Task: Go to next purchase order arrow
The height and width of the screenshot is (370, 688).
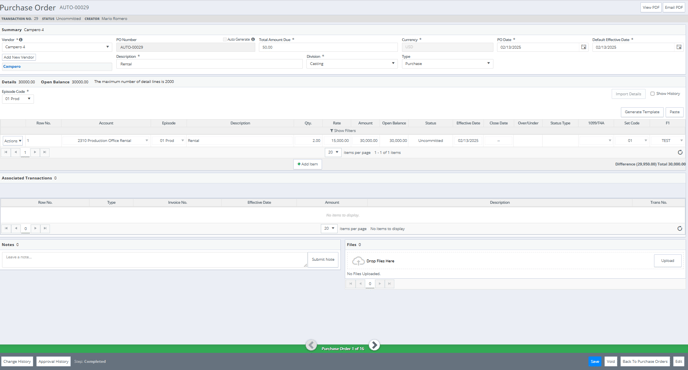Action: click(374, 345)
